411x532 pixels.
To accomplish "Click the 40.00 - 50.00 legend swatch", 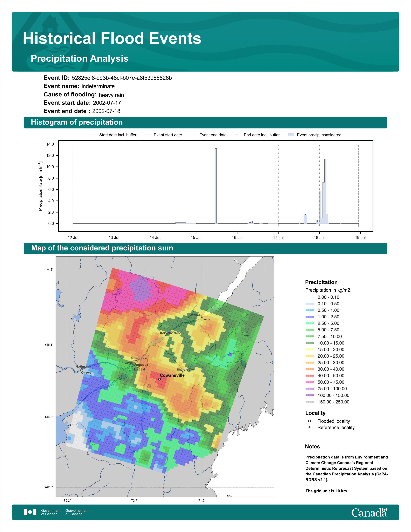I will [x=310, y=376].
